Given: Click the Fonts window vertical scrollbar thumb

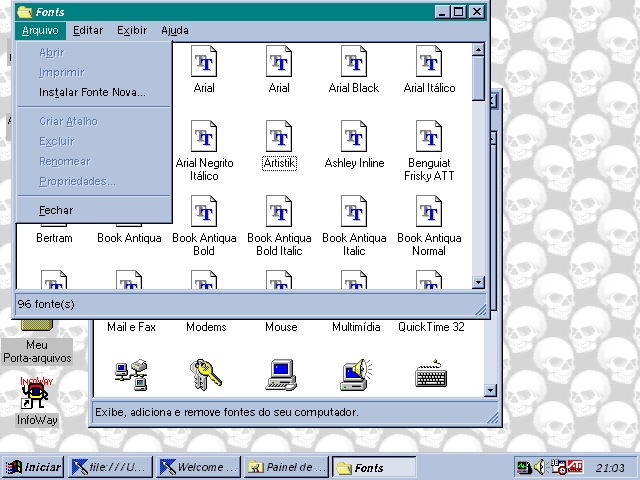Looking at the screenshot, I should pos(478,78).
